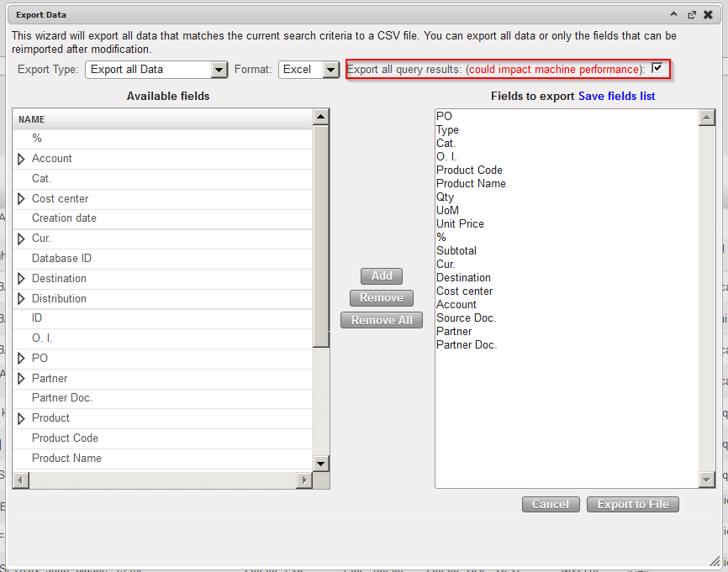Collapse the Export Data dialog header arrow
The image size is (728, 572).
[x=673, y=14]
